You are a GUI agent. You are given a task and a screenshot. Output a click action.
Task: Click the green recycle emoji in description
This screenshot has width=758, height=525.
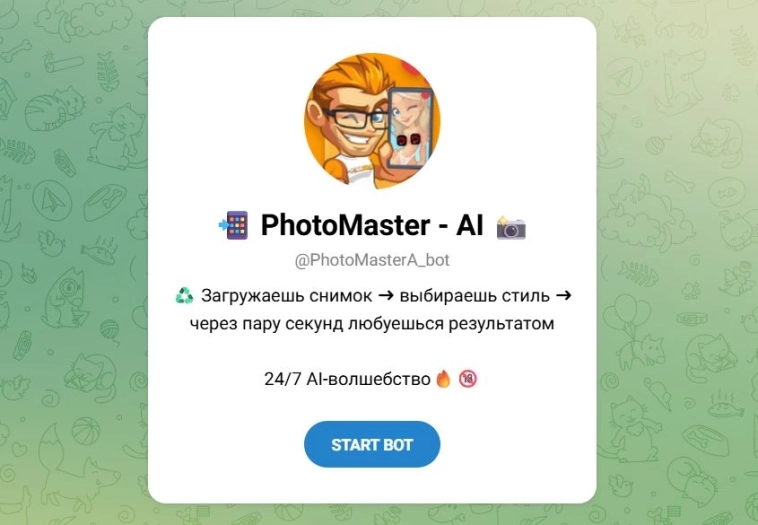(x=184, y=295)
